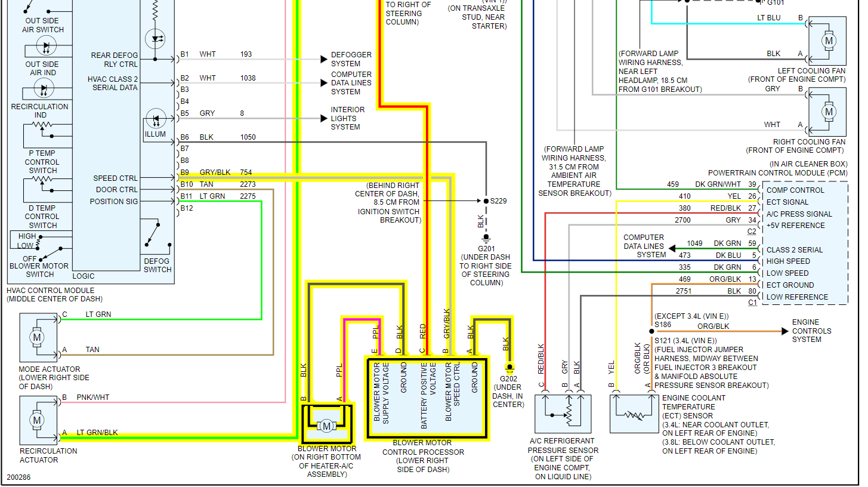The width and height of the screenshot is (868, 487).
Task: Click the 'POSITION SIG' label
Action: [113, 201]
